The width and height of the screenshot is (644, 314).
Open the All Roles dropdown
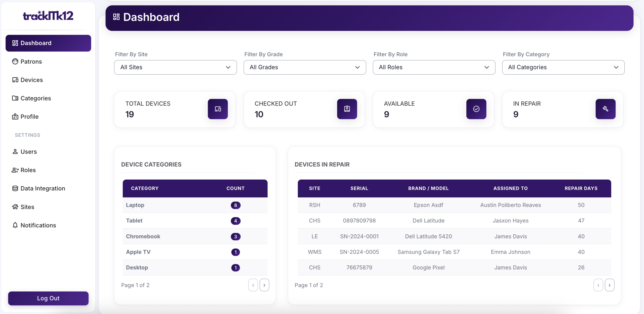(x=434, y=67)
